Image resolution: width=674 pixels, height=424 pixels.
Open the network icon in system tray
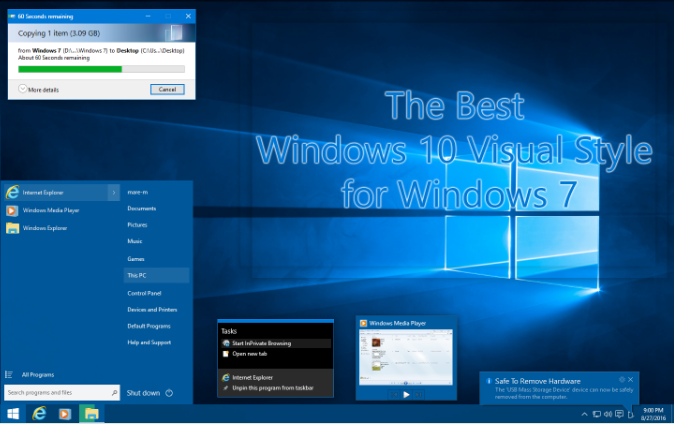point(597,415)
